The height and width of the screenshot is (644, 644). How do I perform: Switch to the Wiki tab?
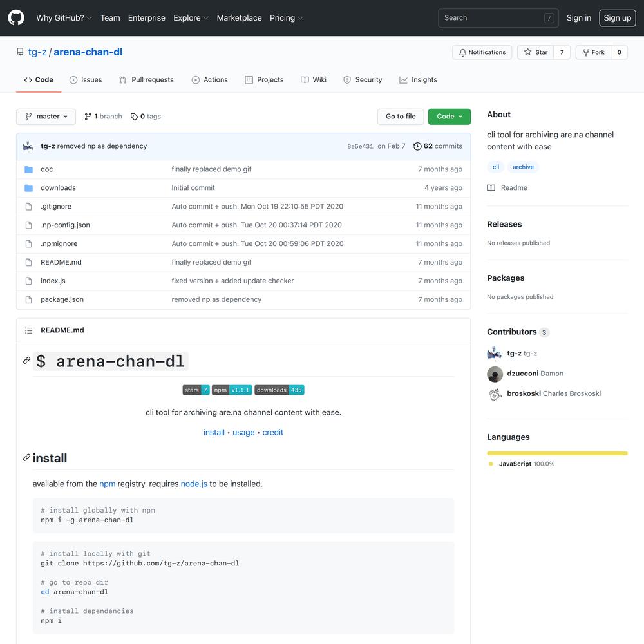314,80
